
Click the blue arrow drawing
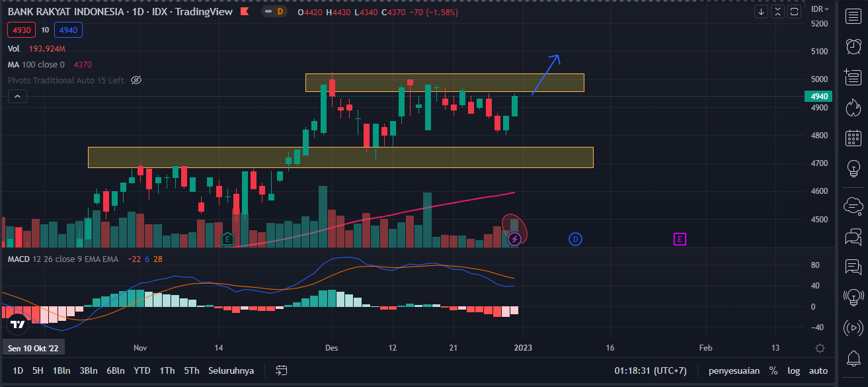click(545, 75)
